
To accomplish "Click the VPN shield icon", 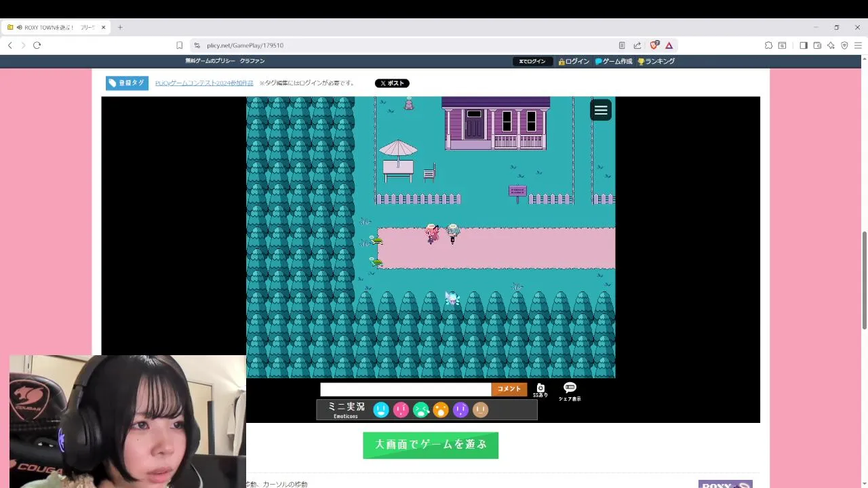I will [x=844, y=45].
